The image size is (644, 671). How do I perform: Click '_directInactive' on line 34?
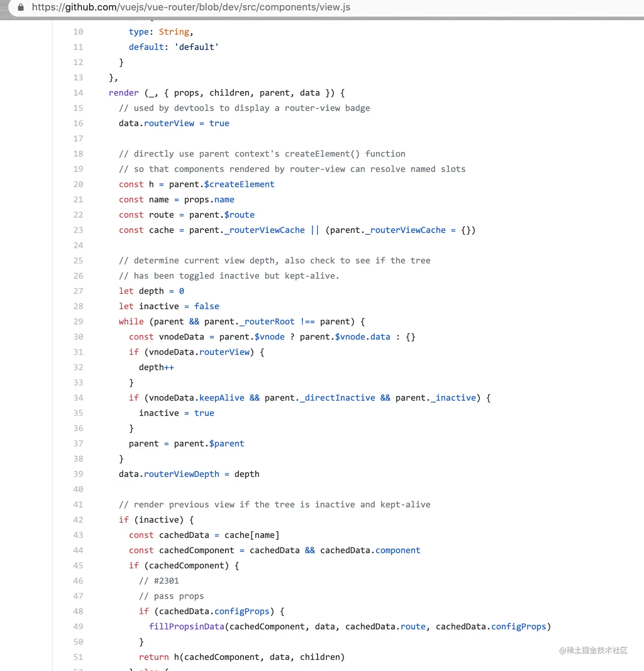338,398
